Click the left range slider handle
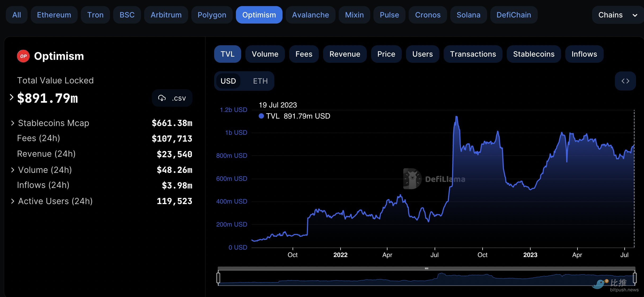The width and height of the screenshot is (644, 297). 218,278
